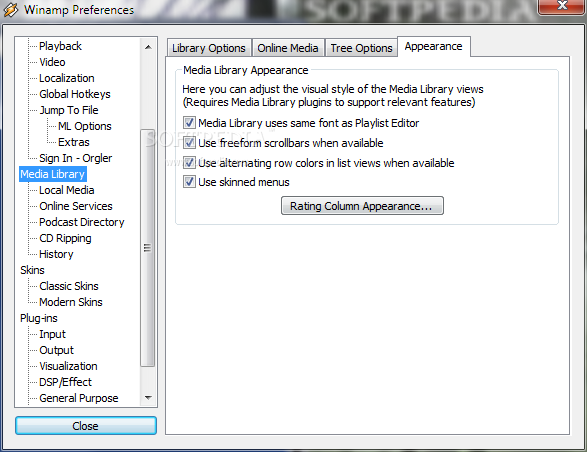The image size is (587, 452).
Task: Select History under Media Library
Action: click(56, 254)
